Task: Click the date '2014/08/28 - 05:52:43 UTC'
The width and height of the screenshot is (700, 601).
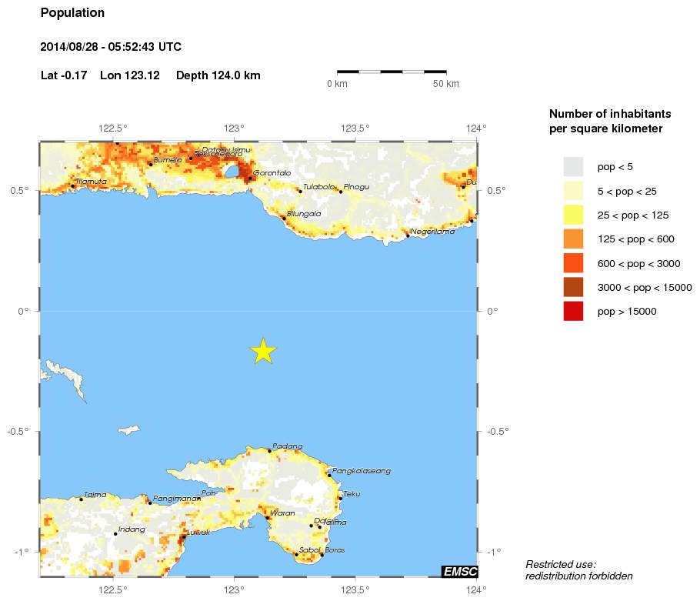Action: (111, 47)
